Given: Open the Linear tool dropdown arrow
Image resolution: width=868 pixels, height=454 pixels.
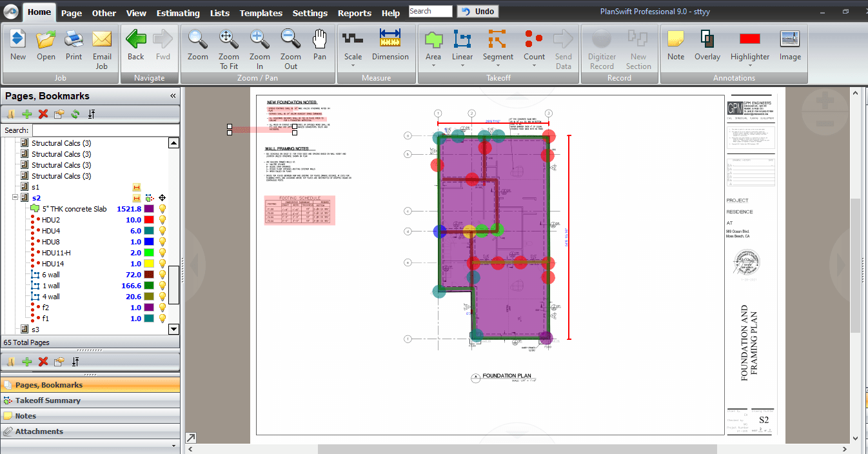Looking at the screenshot, I should point(462,66).
